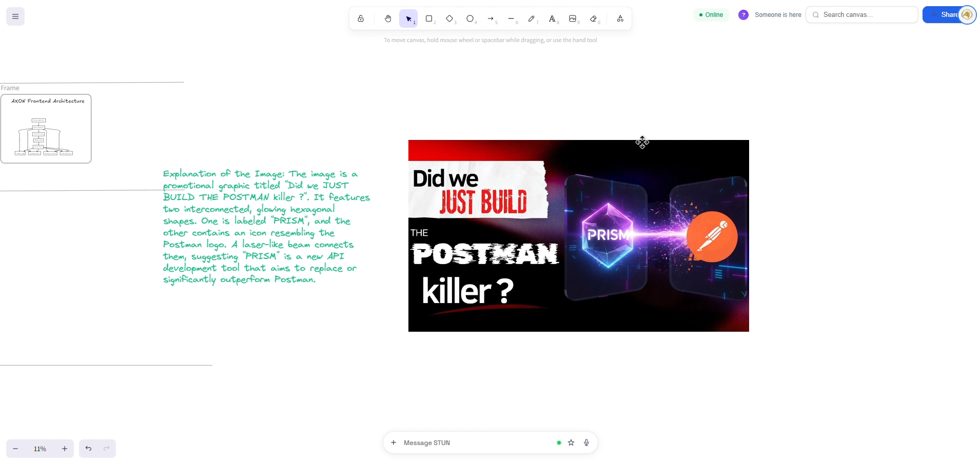Activate the Selection arrow tool
This screenshot has height=464, width=980.
409,19
